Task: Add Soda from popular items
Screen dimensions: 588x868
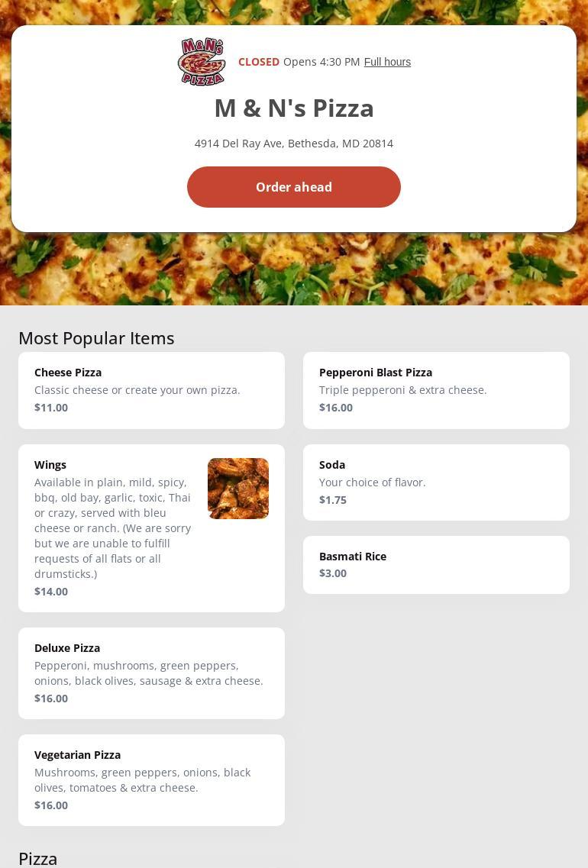Action: click(x=436, y=482)
